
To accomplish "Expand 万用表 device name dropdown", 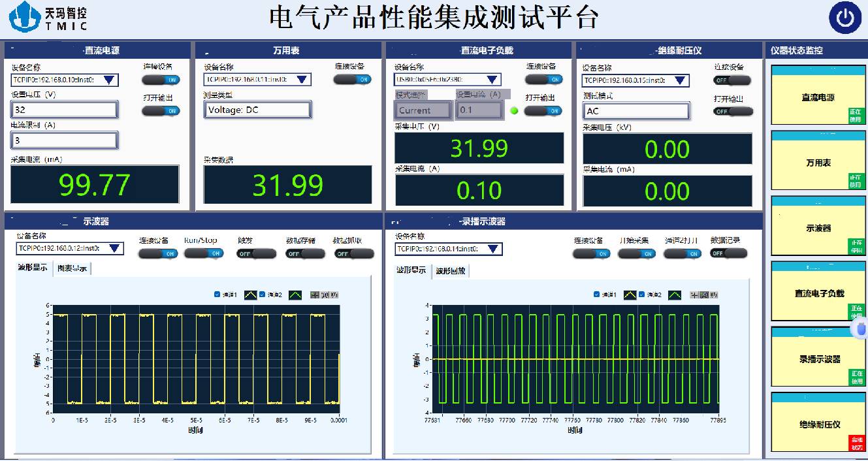I will click(302, 80).
